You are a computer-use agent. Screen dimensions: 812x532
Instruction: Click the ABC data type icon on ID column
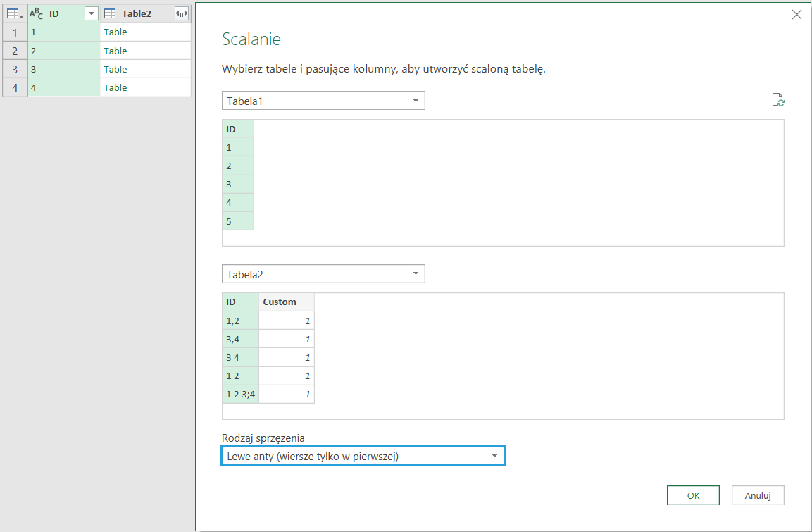[37, 13]
